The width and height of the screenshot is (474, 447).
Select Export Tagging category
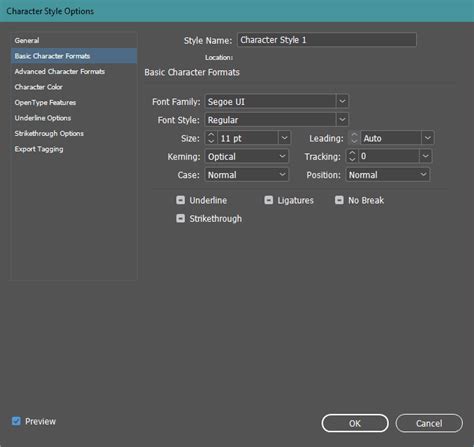click(74, 149)
